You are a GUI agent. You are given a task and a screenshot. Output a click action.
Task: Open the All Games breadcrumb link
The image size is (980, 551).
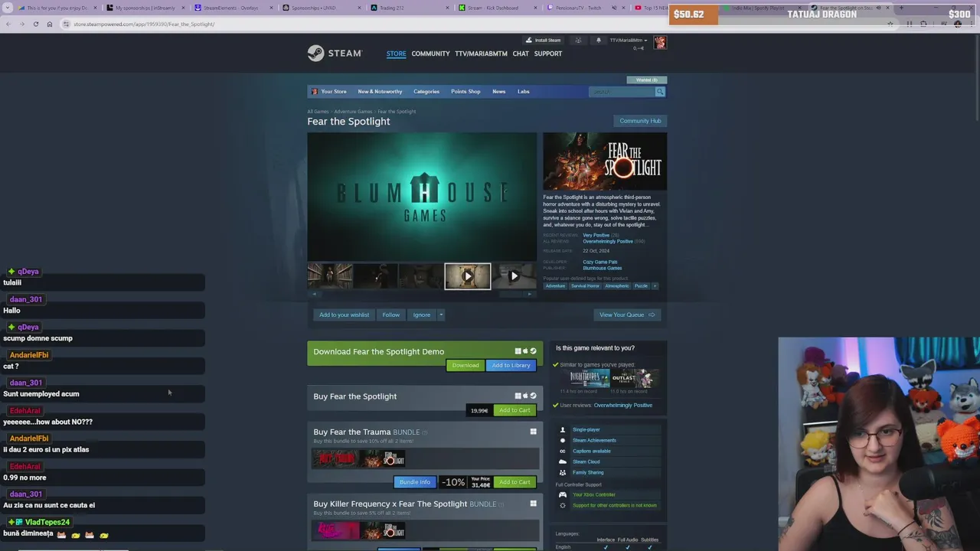point(318,112)
